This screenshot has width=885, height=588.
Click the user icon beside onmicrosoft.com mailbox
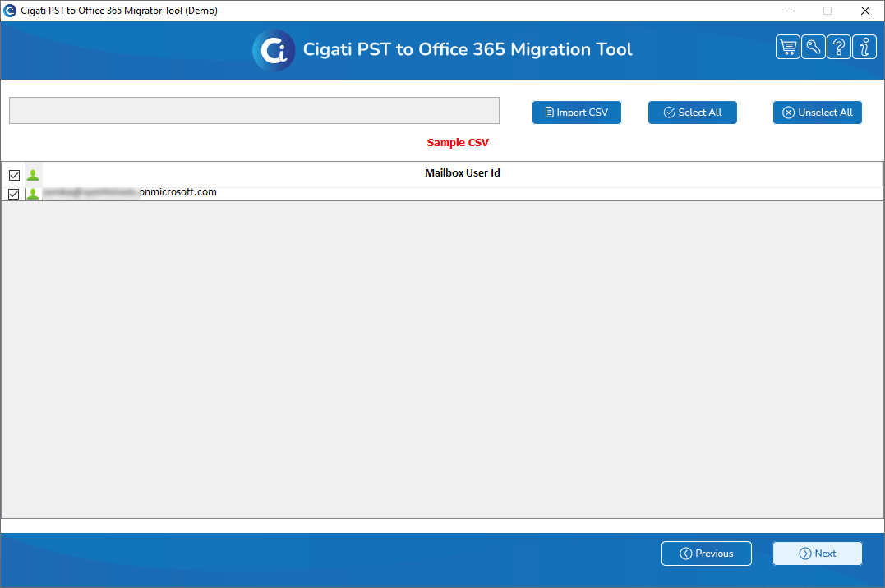[34, 194]
